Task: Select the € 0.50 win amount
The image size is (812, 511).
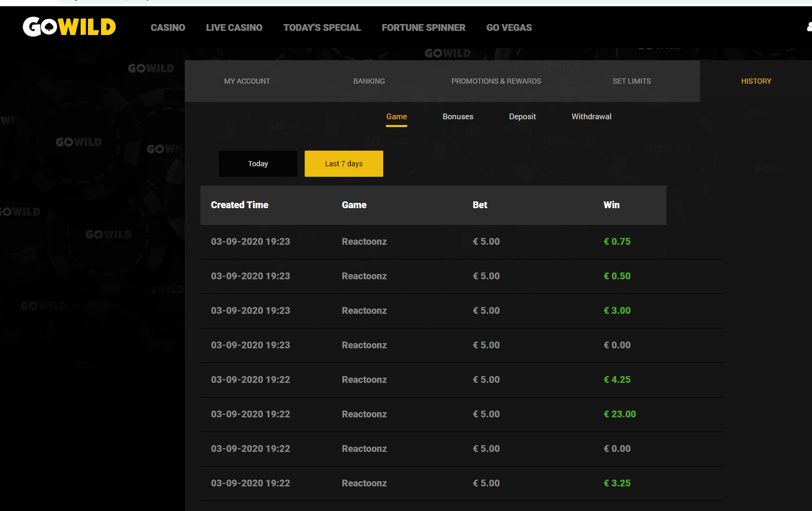Action: coord(617,276)
